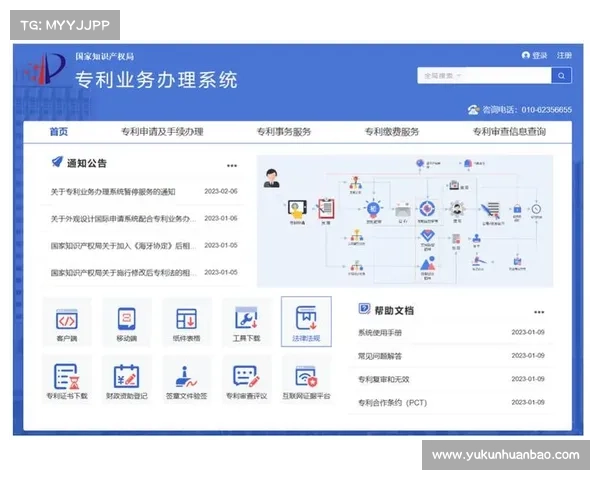Viewport: 600px width, 480px height.
Task: Open notice about 海牙协定
Action: click(123, 246)
